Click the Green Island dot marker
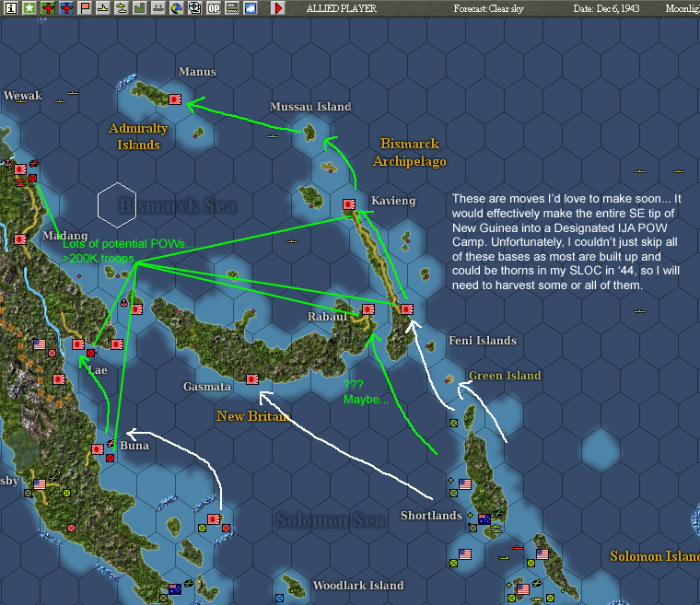Screen dimensions: 700x605 (448, 380)
